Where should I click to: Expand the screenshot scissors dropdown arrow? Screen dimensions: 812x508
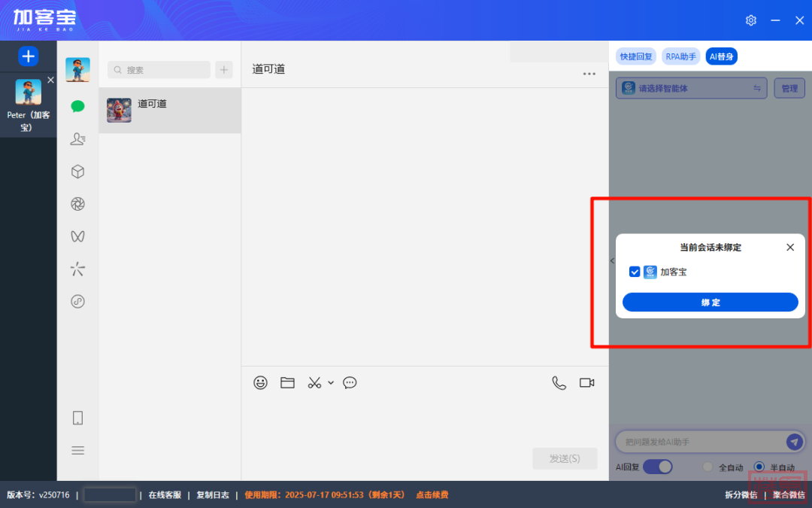(x=331, y=382)
